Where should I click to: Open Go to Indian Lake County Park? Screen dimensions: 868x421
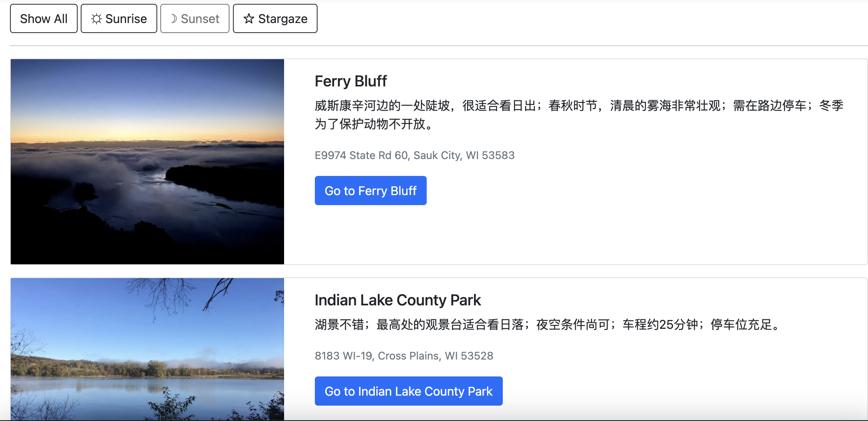tap(409, 391)
